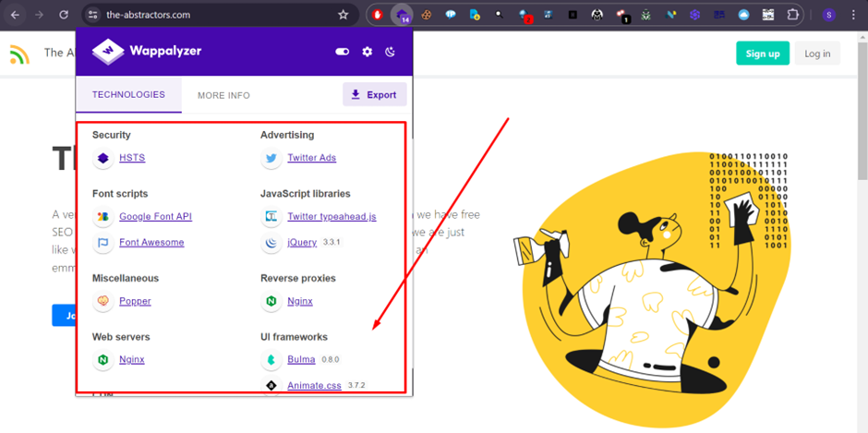Open the Twitter Ads link
Screen dimensions: 868x433
312,158
